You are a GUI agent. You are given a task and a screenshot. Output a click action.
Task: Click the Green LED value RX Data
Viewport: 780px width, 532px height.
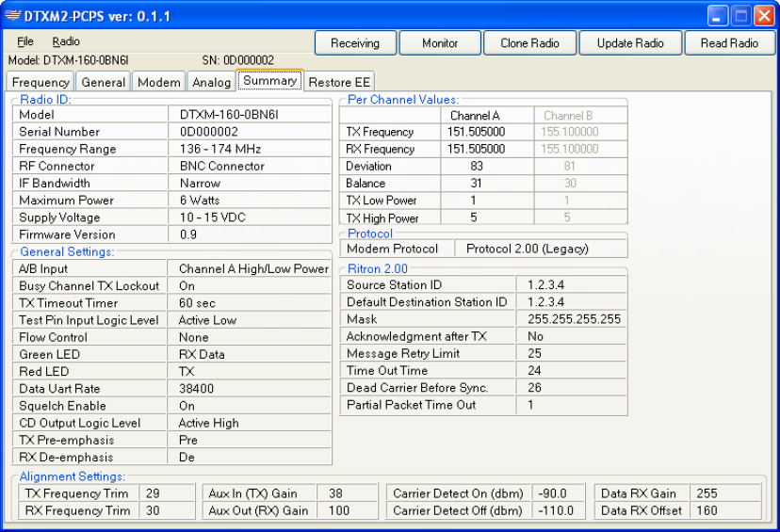tap(202, 354)
